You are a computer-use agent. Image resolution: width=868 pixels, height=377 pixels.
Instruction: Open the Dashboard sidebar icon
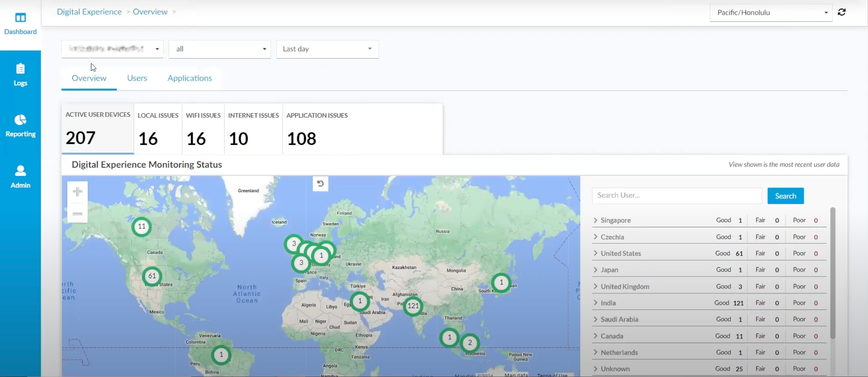click(20, 18)
